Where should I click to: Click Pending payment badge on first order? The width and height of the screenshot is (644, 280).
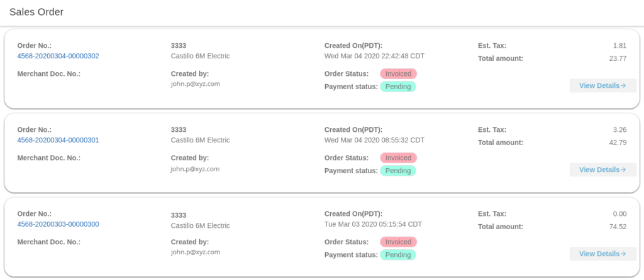(x=398, y=87)
